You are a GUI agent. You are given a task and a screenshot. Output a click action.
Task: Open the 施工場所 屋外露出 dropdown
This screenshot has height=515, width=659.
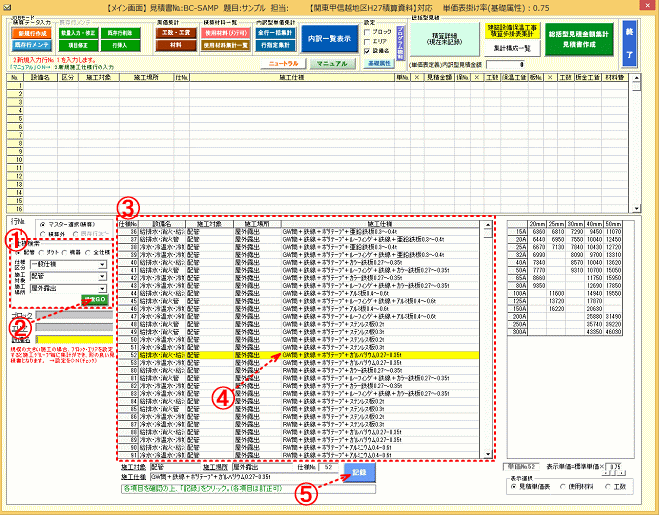click(x=102, y=288)
